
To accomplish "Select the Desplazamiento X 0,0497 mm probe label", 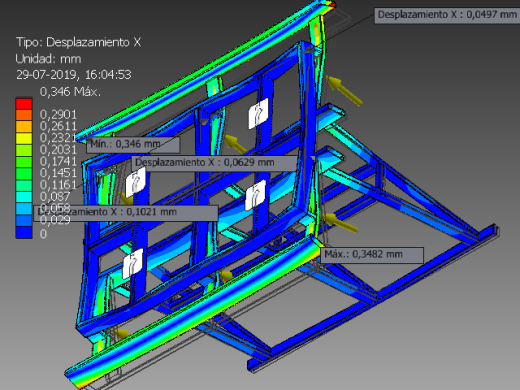I will point(447,15).
